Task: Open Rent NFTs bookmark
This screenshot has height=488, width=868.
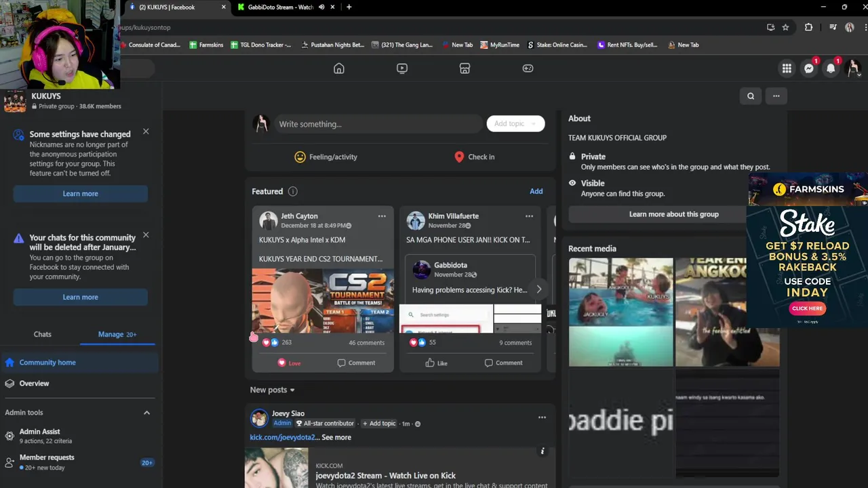Action: point(627,45)
